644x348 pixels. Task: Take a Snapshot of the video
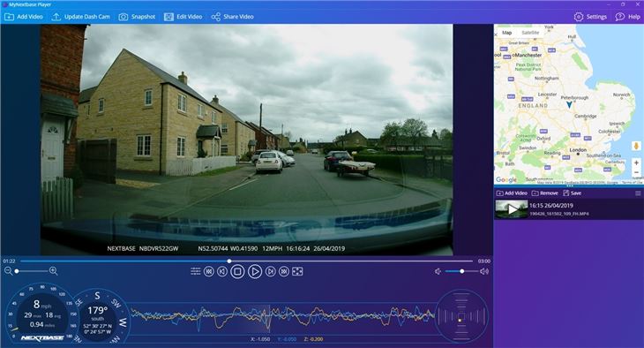(137, 17)
